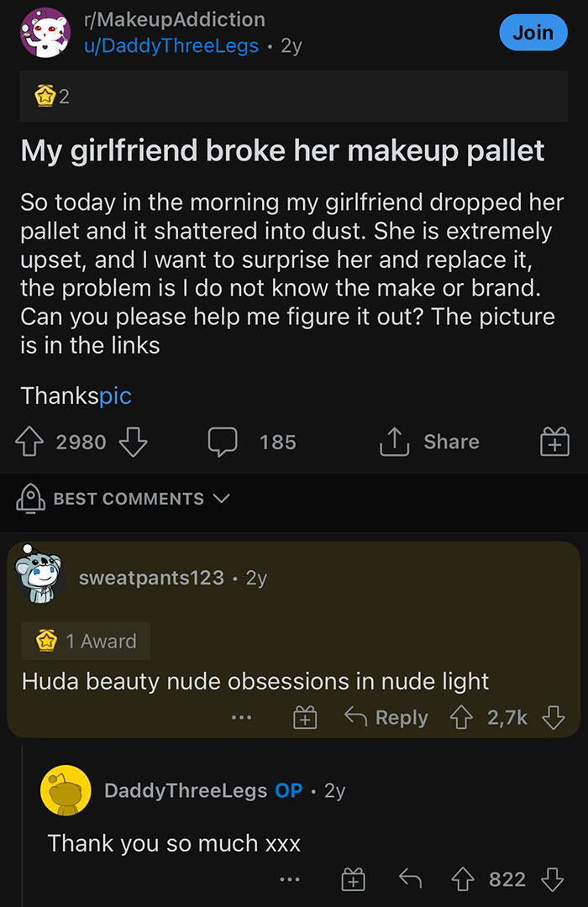Upvote the main post
The height and width of the screenshot is (907, 588).
30,441
